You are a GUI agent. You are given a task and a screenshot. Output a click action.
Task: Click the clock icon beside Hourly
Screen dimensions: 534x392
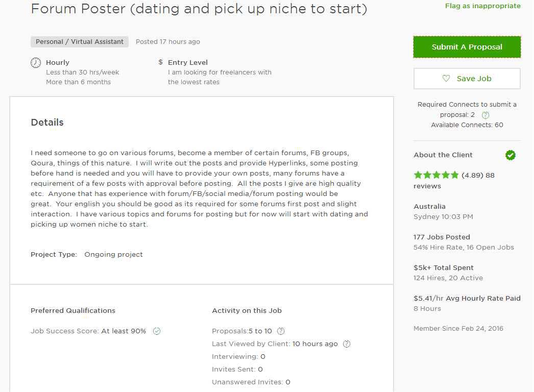point(36,63)
